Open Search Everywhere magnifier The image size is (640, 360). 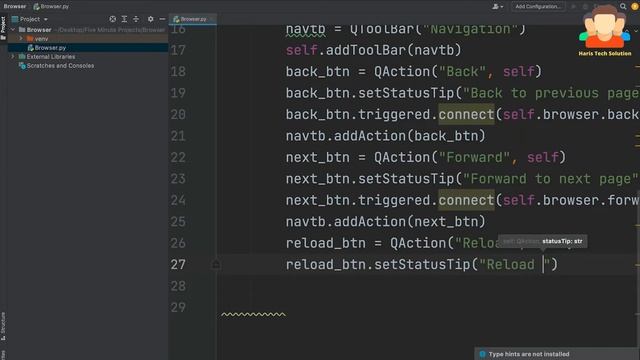pos(623,6)
